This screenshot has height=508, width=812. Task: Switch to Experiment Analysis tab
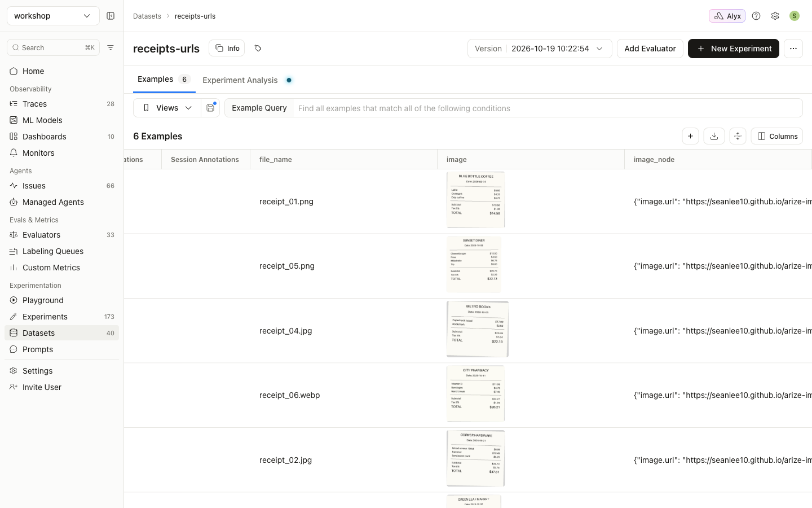247,80
